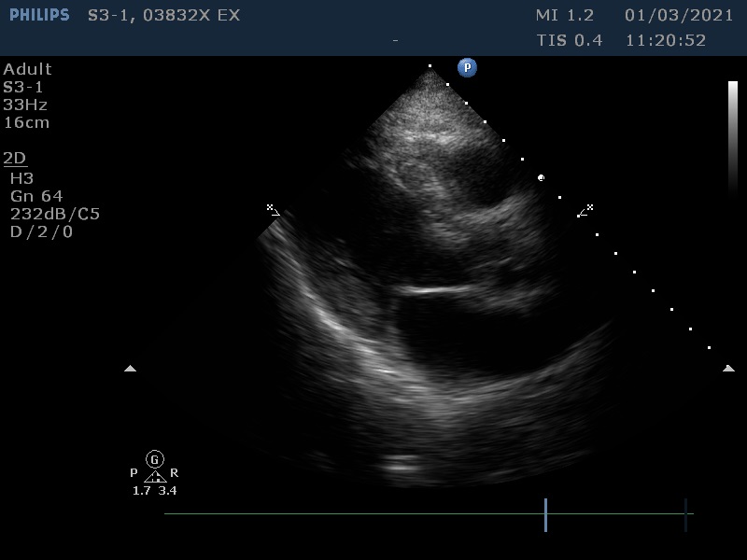Click the P/R triangle indicator icon
This screenshot has height=560, width=747.
155,476
